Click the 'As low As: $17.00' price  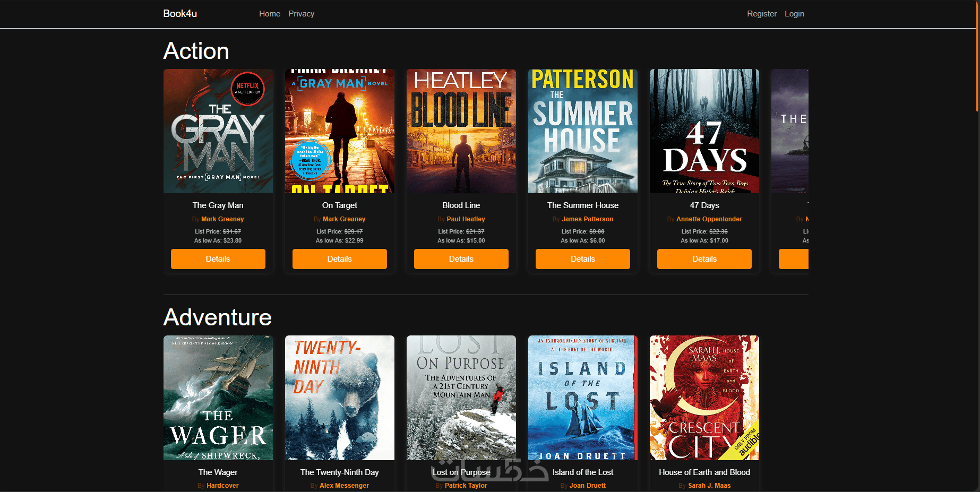click(704, 241)
